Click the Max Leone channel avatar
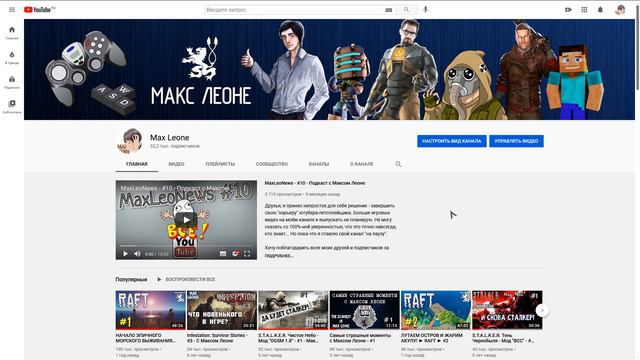 [129, 141]
